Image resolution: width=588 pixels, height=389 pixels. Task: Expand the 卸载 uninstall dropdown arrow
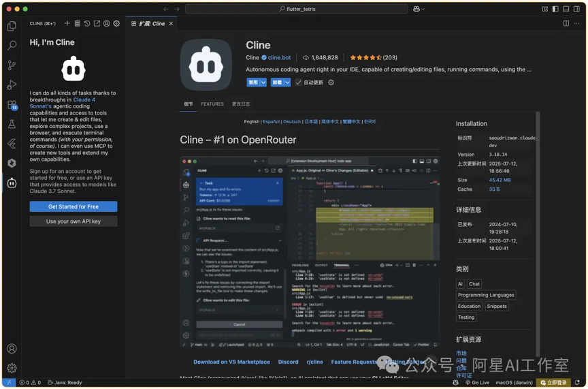(287, 82)
